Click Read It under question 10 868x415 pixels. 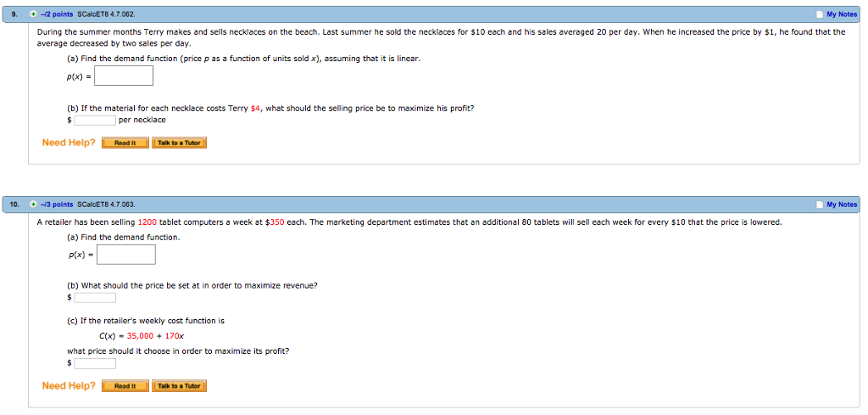click(125, 386)
